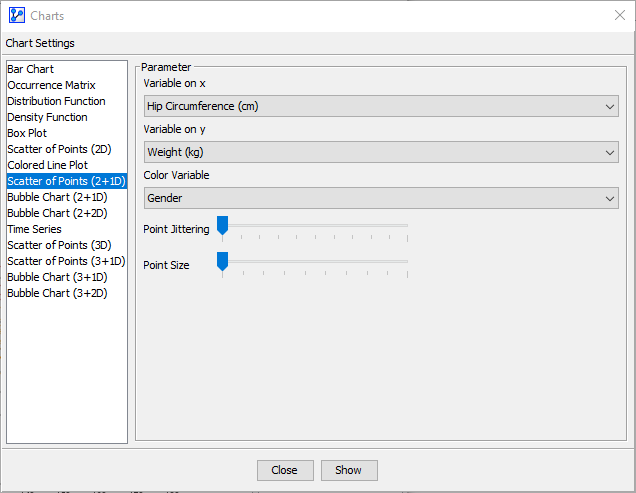
Task: Choose Occurrence Matrix chart type
Action: [x=51, y=85]
